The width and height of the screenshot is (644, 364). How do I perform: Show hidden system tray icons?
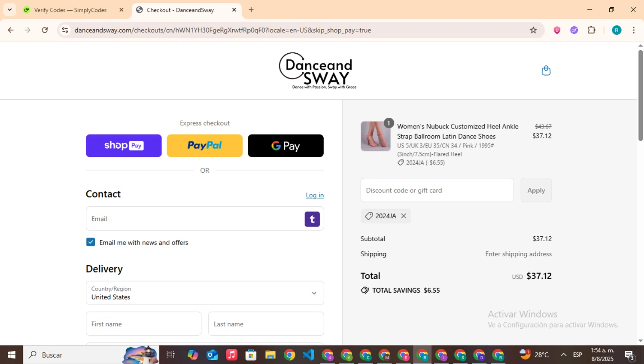[563, 355]
